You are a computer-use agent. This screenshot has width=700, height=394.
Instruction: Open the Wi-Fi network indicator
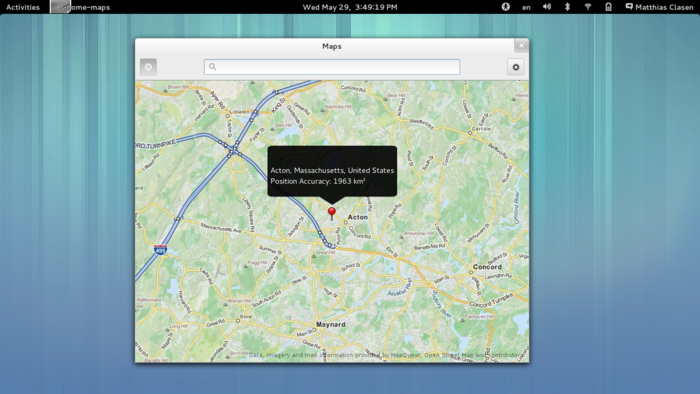coord(588,7)
